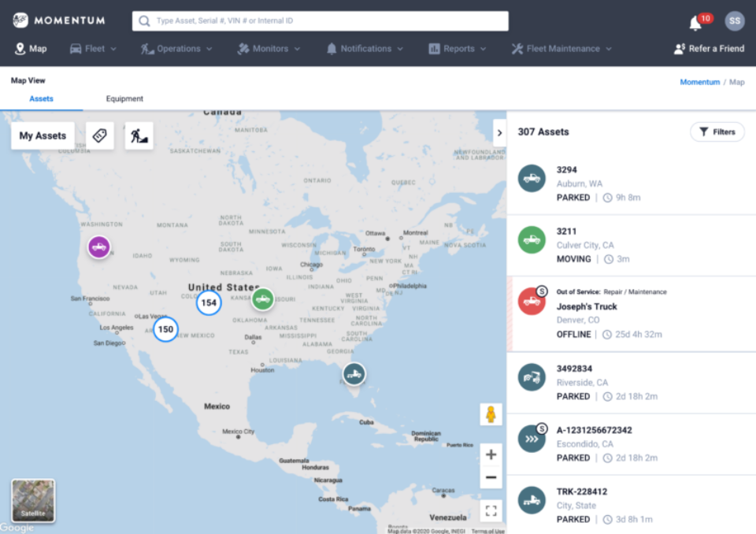Expand the Fleet Maintenance dropdown
The width and height of the screenshot is (756, 534).
point(560,48)
